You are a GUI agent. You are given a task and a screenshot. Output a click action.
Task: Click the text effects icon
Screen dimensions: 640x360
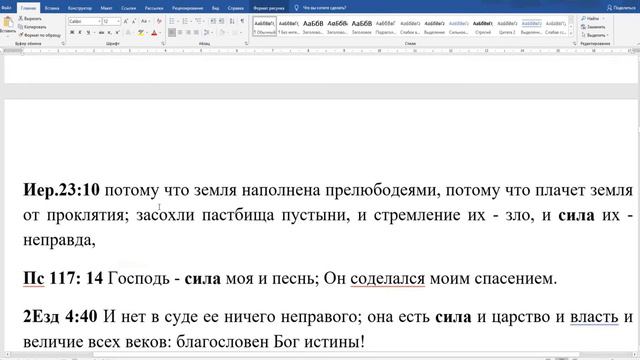coord(128,33)
